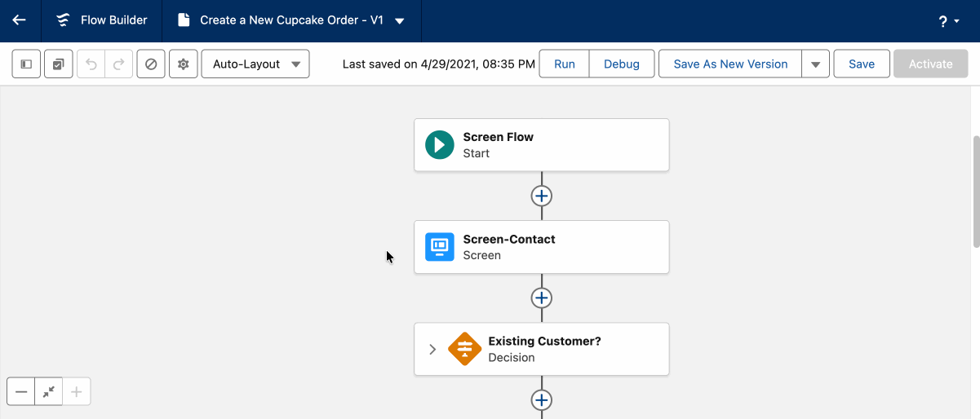Image resolution: width=980 pixels, height=419 pixels.
Task: Click the undo arrow button
Action: click(x=91, y=64)
